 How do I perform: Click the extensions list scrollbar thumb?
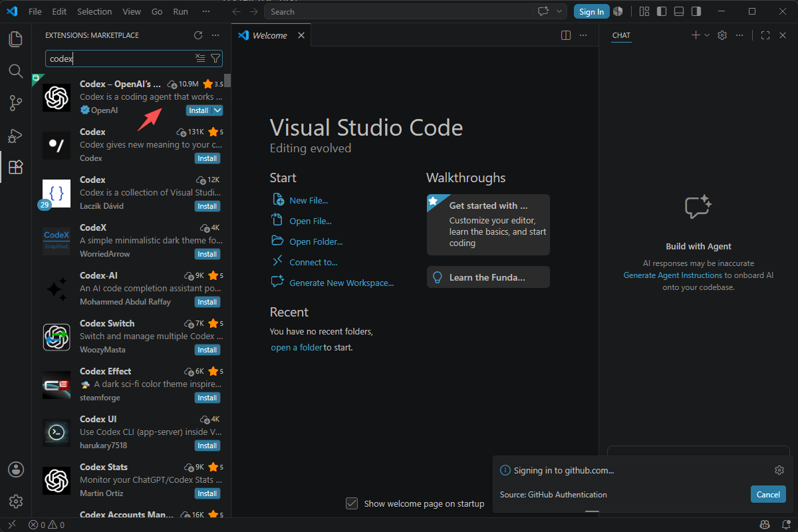point(227,80)
